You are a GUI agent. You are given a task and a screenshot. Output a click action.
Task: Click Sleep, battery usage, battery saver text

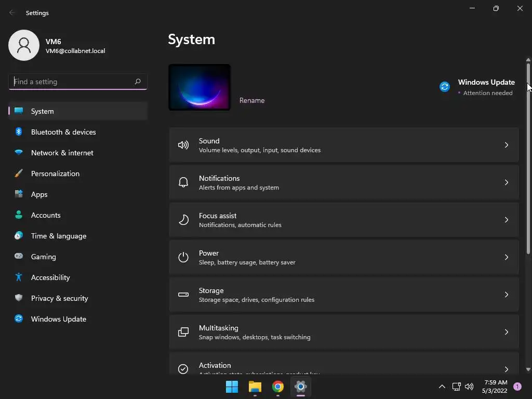click(247, 262)
